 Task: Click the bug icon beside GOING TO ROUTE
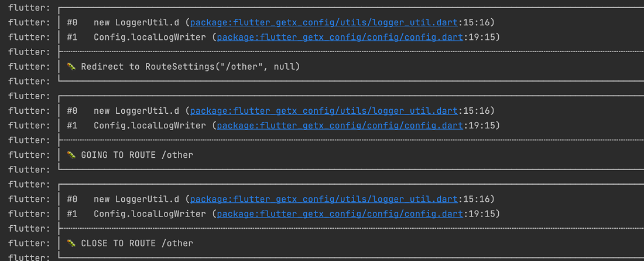pos(71,155)
